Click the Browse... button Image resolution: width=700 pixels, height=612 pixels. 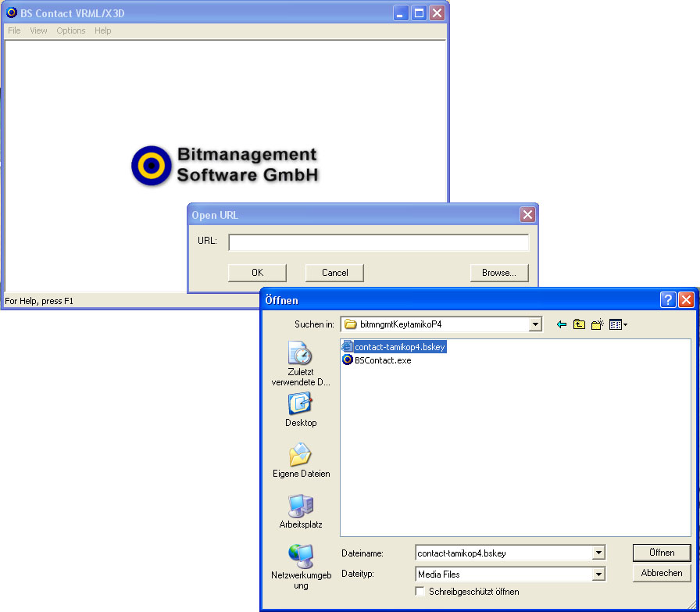point(499,273)
